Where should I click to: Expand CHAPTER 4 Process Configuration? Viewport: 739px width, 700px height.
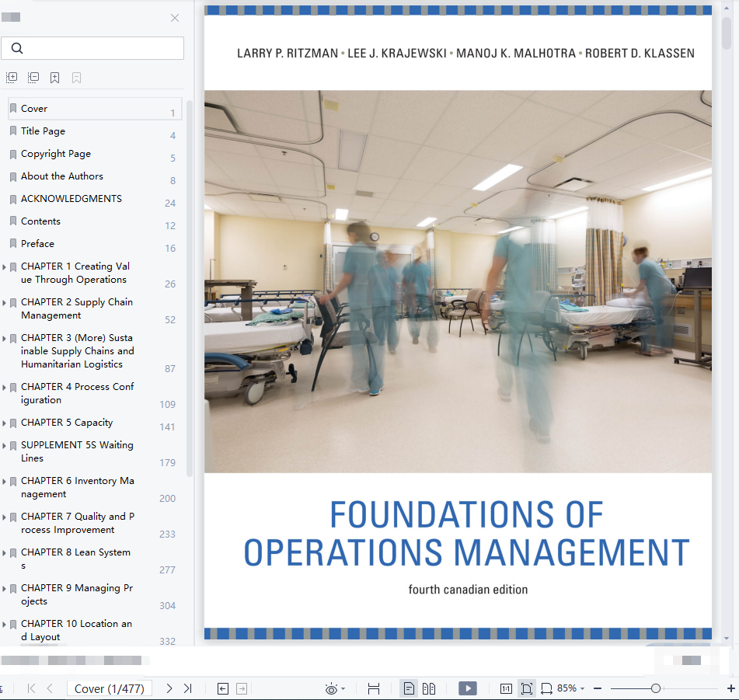pos(4,388)
